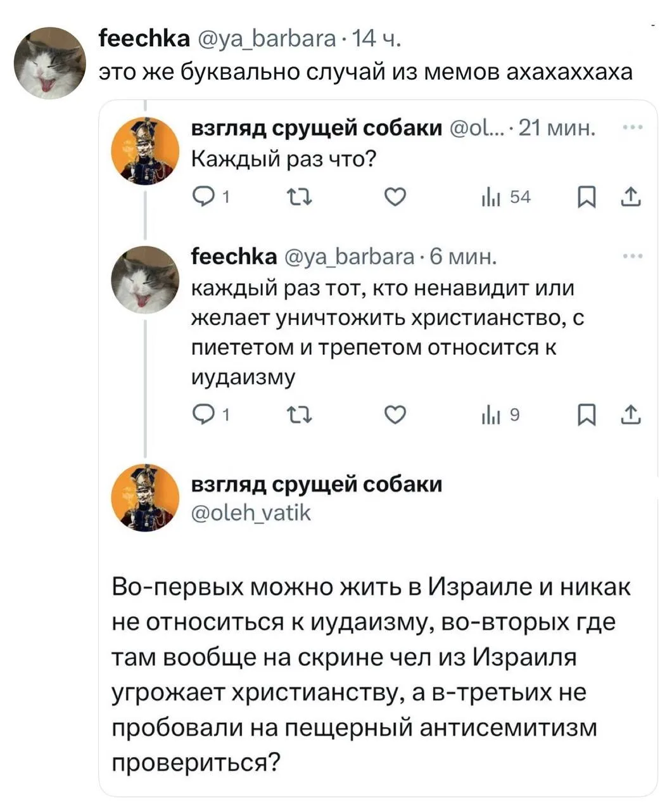Like the "Каждый раз что?" tweet
The width and height of the screenshot is (672, 811).
coord(395,198)
